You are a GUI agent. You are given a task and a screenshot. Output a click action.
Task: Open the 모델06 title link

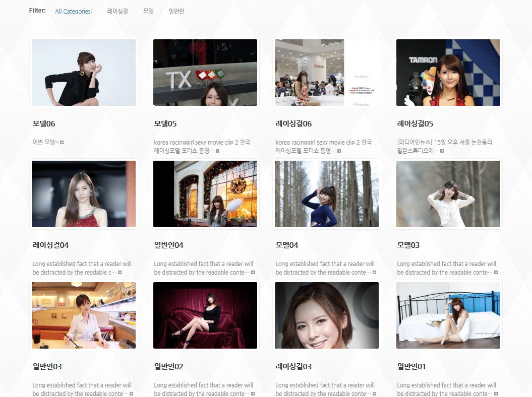pos(44,124)
